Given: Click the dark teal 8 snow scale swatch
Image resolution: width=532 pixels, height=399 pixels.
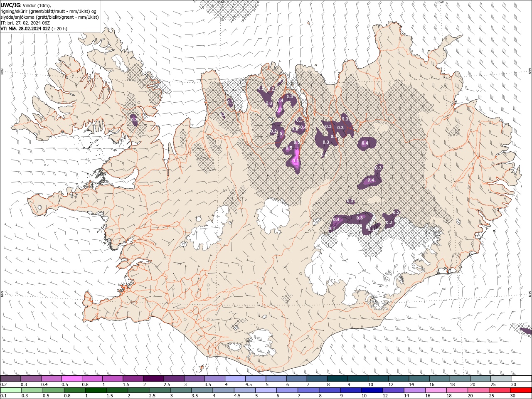Looking at the screenshot, I should click(x=337, y=379).
